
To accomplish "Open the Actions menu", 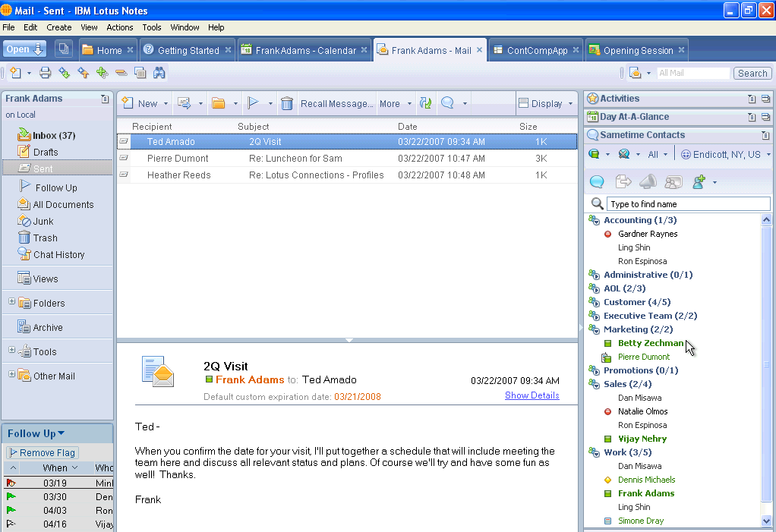I will [x=119, y=27].
